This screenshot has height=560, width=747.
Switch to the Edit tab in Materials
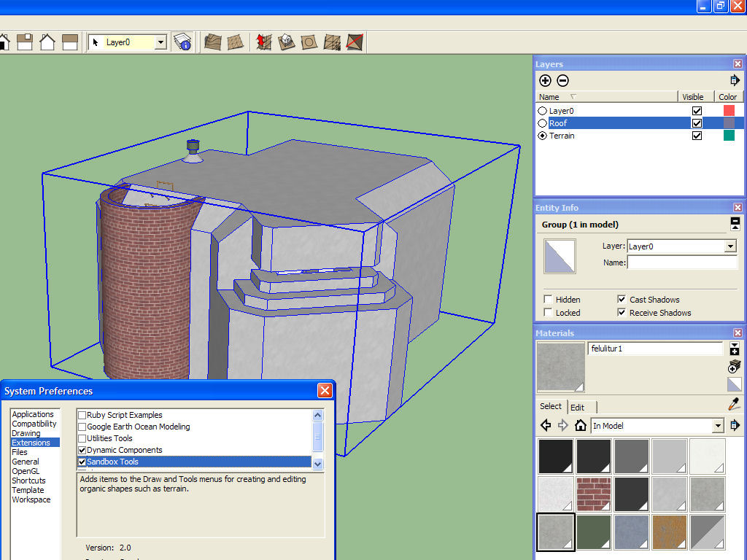point(577,408)
